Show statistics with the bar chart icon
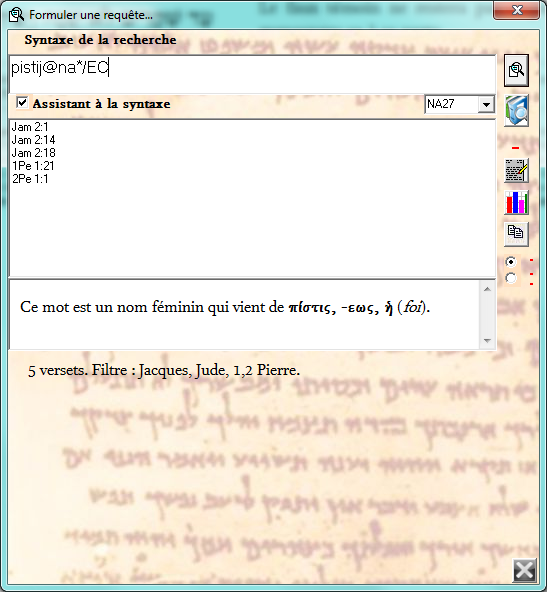 click(516, 202)
